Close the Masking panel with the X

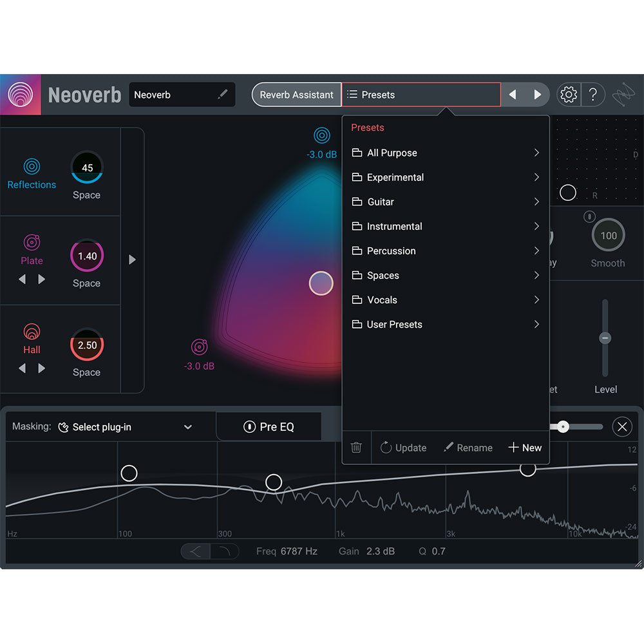pos(622,426)
